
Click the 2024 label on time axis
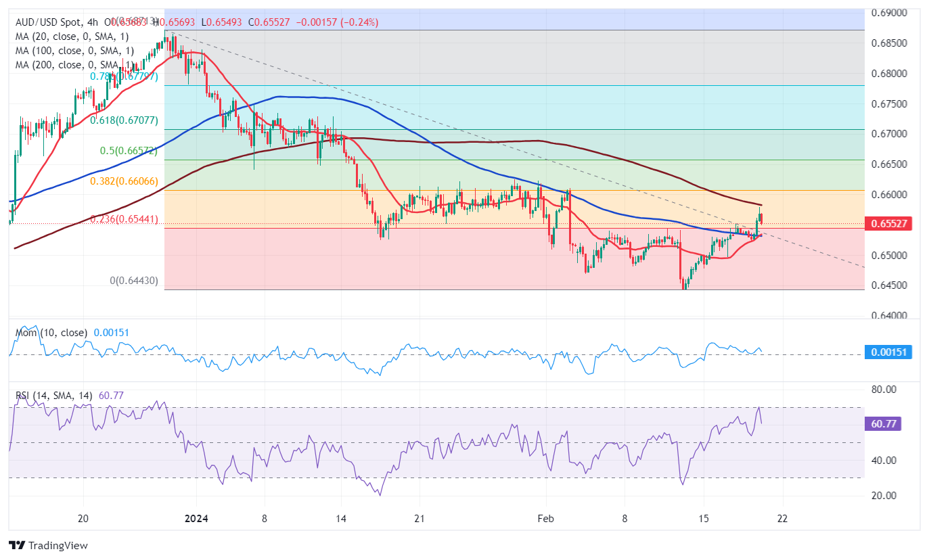coord(197,519)
